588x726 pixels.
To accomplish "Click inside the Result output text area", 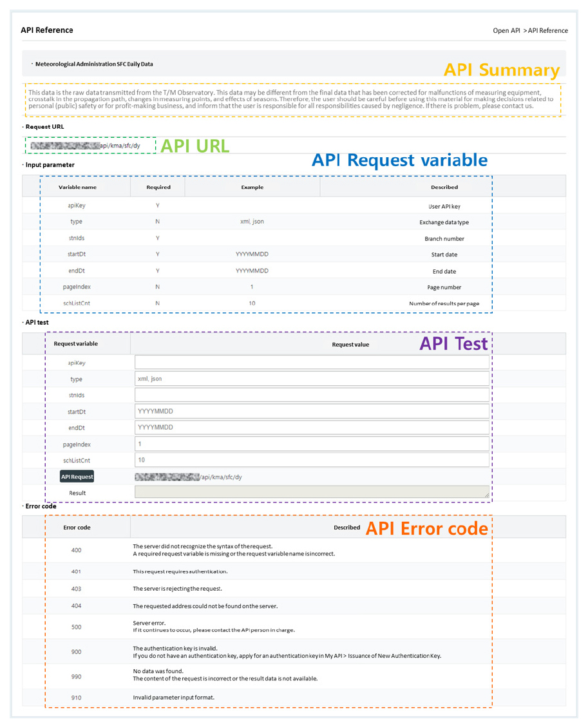I will coord(312,492).
